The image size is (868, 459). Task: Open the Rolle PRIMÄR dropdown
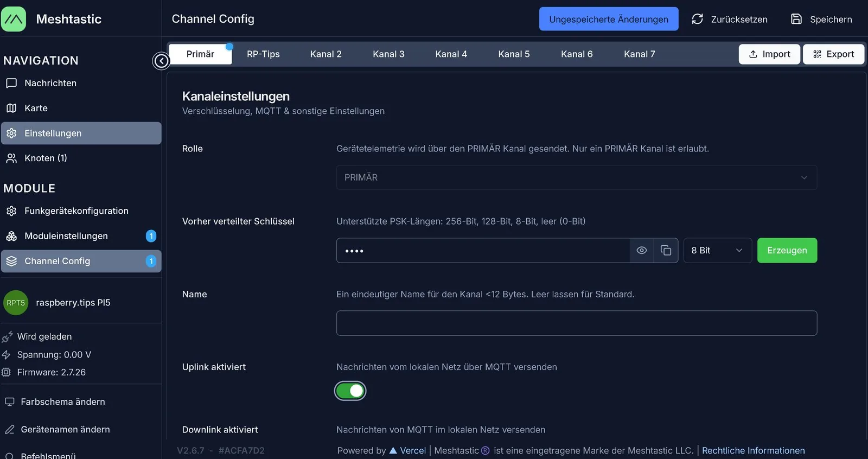coord(577,177)
